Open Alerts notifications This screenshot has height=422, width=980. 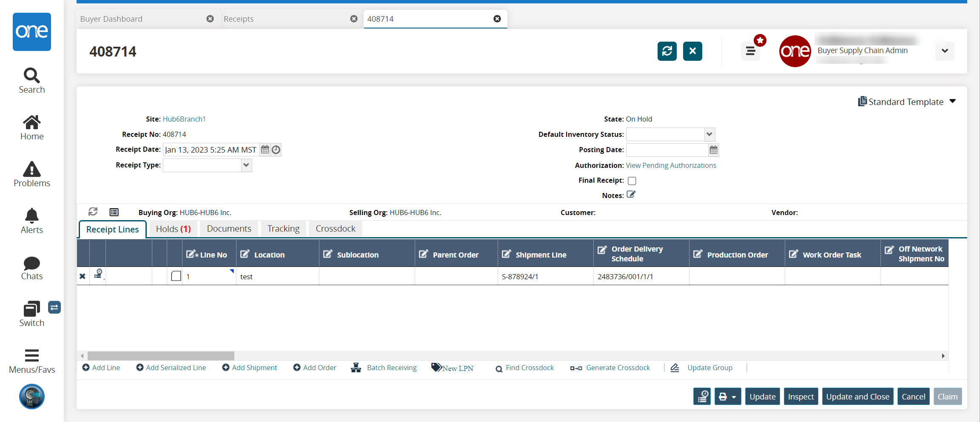point(32,221)
